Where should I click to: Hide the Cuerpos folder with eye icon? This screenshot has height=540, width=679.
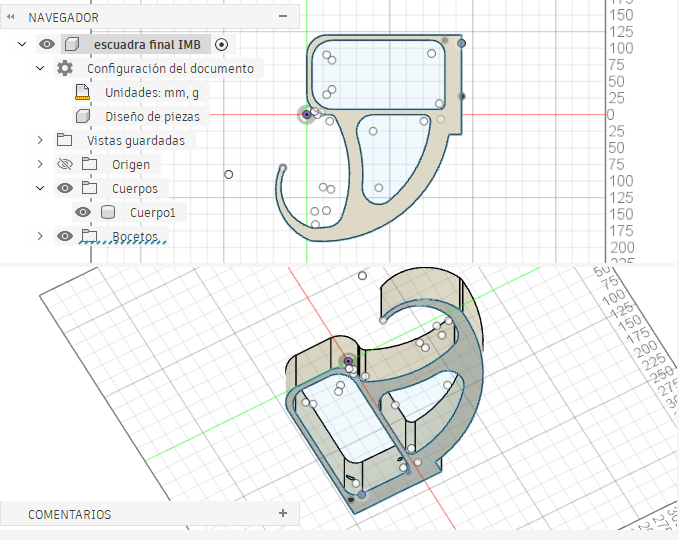65,188
